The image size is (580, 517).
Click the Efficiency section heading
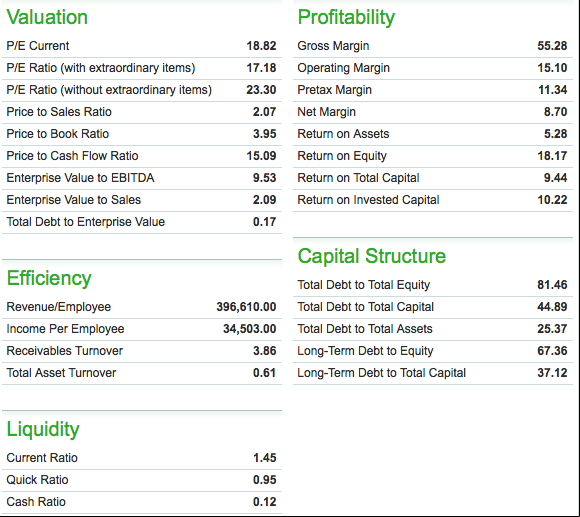tap(49, 278)
